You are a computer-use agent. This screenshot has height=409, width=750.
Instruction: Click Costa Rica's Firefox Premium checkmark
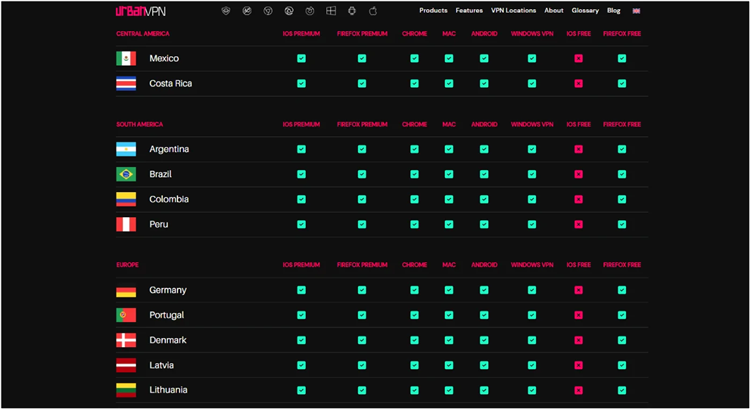point(362,83)
